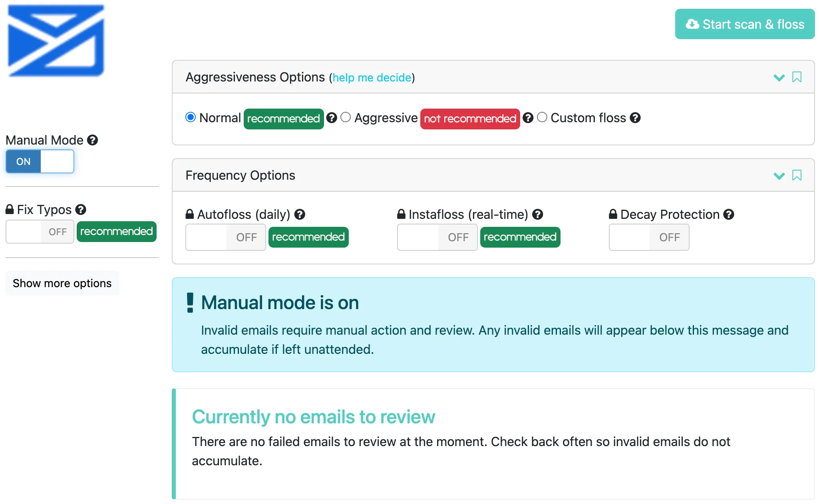Expand Show more options
The width and height of the screenshot is (819, 504).
62,283
